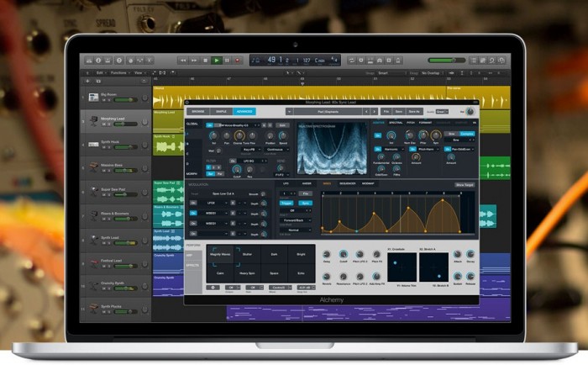Toggle the Additive On button

tap(378, 135)
